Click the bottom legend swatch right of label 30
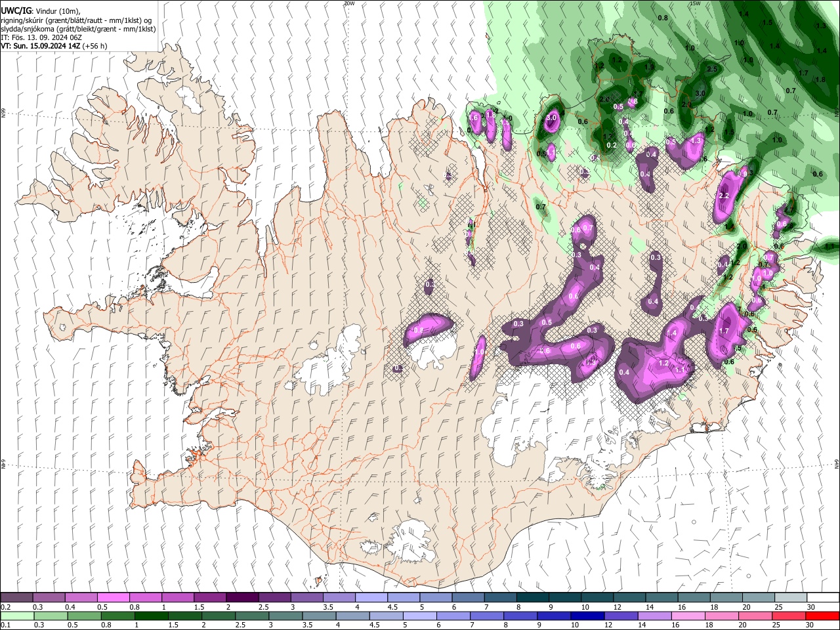Image resolution: width=840 pixels, height=630 pixels. coord(823,616)
